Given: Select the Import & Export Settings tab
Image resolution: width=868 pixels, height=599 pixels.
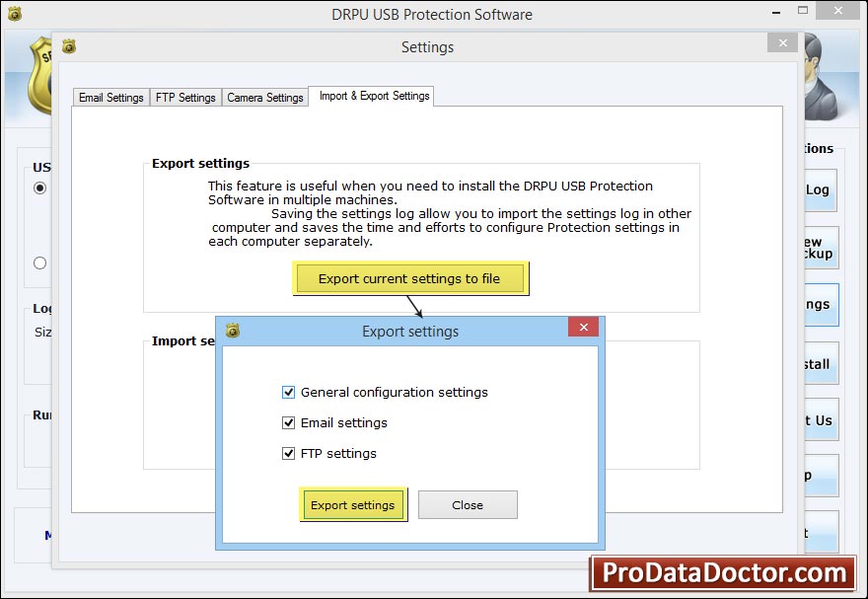Looking at the screenshot, I should [372, 96].
